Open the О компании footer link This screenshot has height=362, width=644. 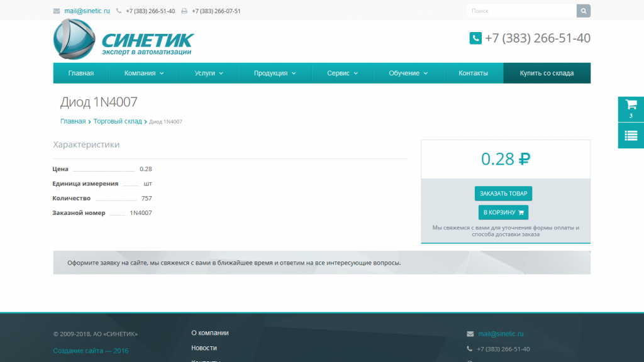point(209,333)
